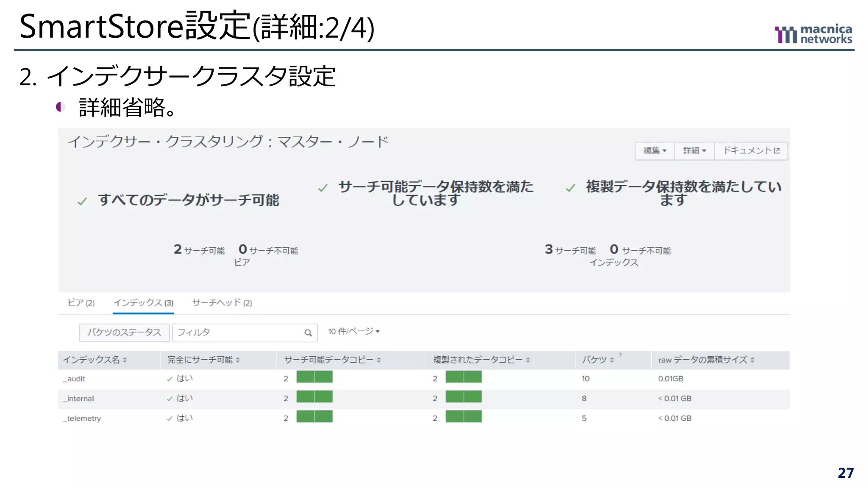Open the ドキュメント external link button
This screenshot has height=488, width=868.
751,151
